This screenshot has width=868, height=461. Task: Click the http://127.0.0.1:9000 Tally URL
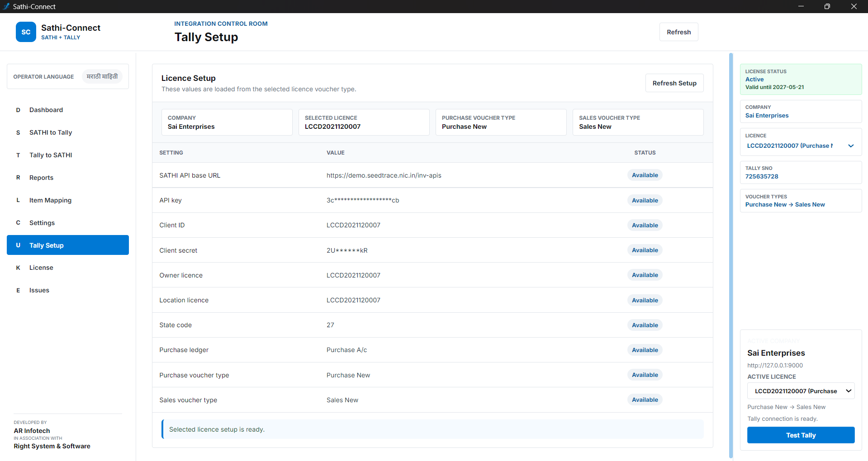coord(775,365)
